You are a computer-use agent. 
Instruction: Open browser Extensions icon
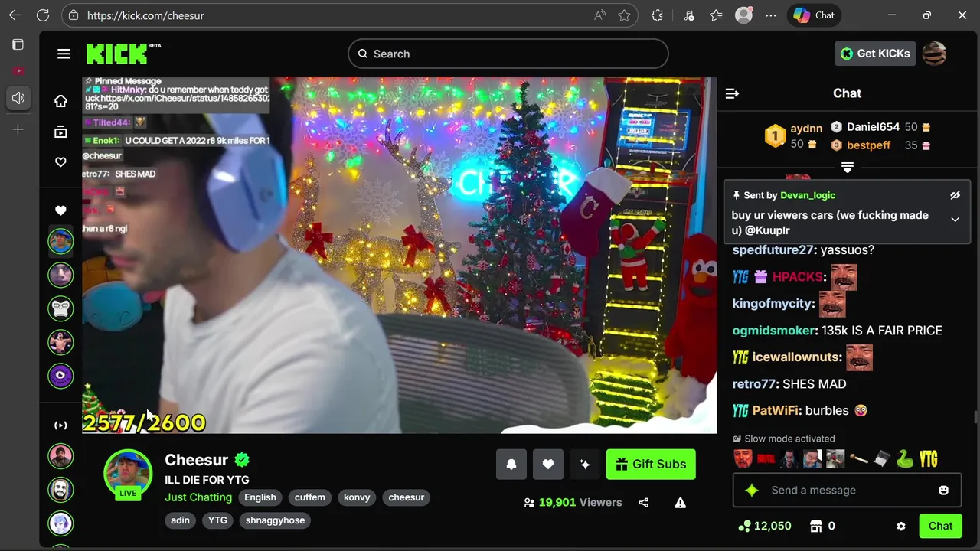[x=657, y=15]
